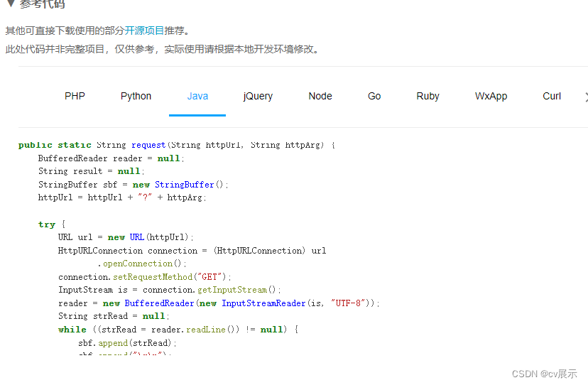Click the active Java tab
The height and width of the screenshot is (385, 588).
click(x=197, y=96)
